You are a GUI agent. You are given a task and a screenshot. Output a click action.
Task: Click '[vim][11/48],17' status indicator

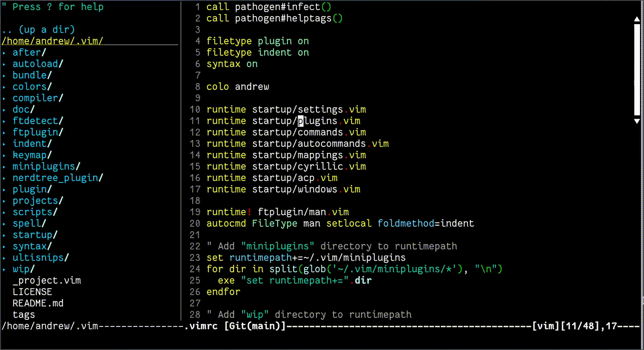click(x=574, y=326)
